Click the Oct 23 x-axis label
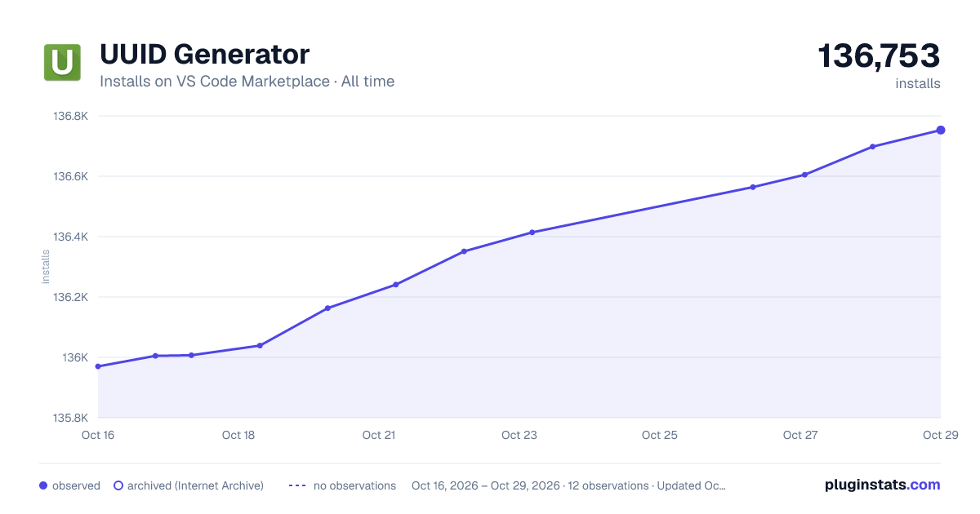This screenshot has height=514, width=980. [x=519, y=435]
